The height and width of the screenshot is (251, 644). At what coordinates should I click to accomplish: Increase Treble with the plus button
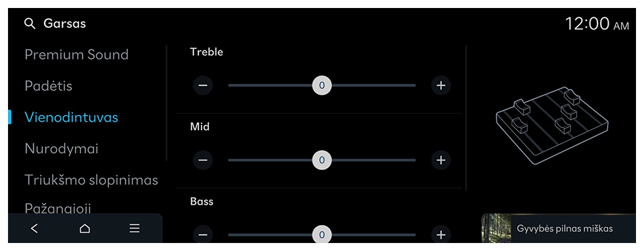440,85
